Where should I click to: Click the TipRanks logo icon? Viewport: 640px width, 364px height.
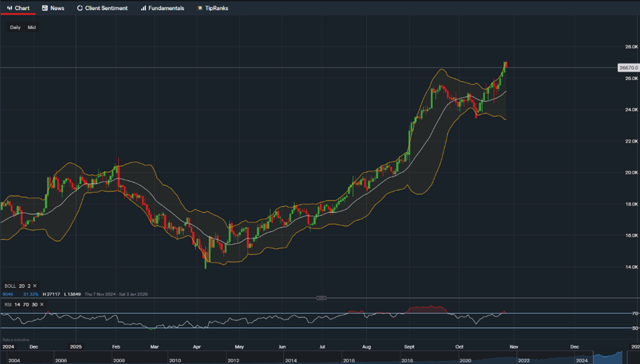200,8
